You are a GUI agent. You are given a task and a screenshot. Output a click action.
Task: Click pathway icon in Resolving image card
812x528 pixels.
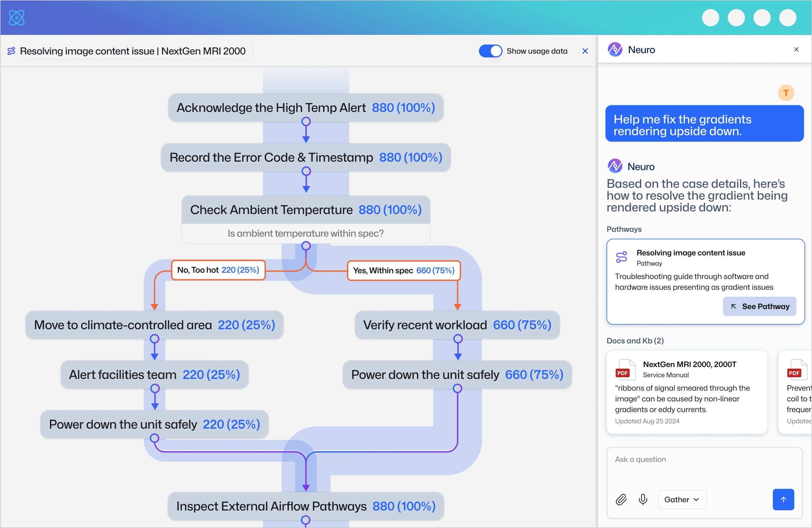(x=621, y=257)
